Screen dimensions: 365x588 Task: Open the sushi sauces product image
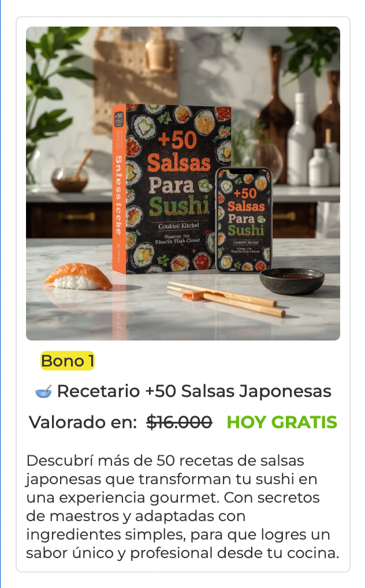183,183
